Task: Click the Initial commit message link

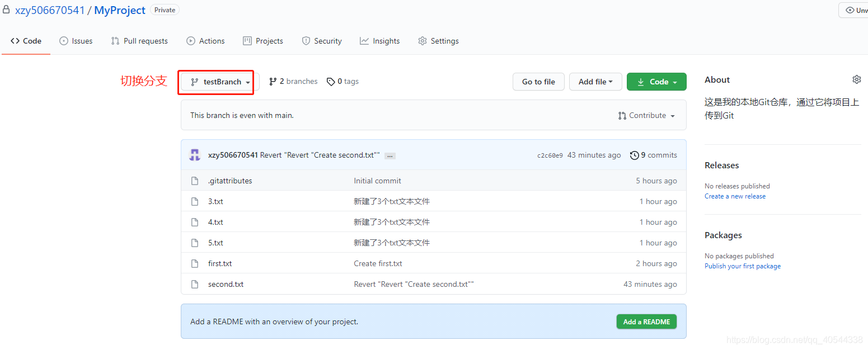Action: click(377, 181)
